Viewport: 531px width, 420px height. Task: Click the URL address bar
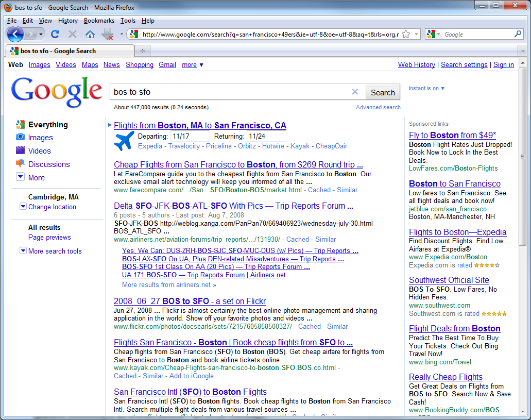pyautogui.click(x=270, y=34)
